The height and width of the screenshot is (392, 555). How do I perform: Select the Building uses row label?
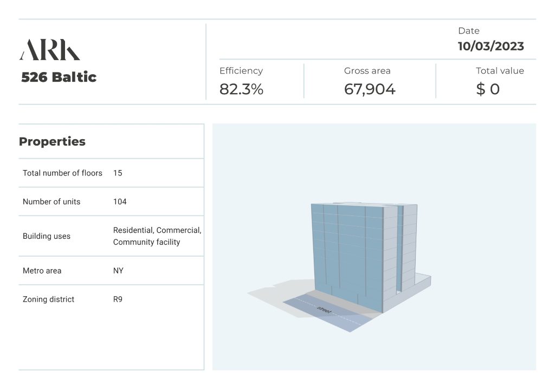pos(47,237)
